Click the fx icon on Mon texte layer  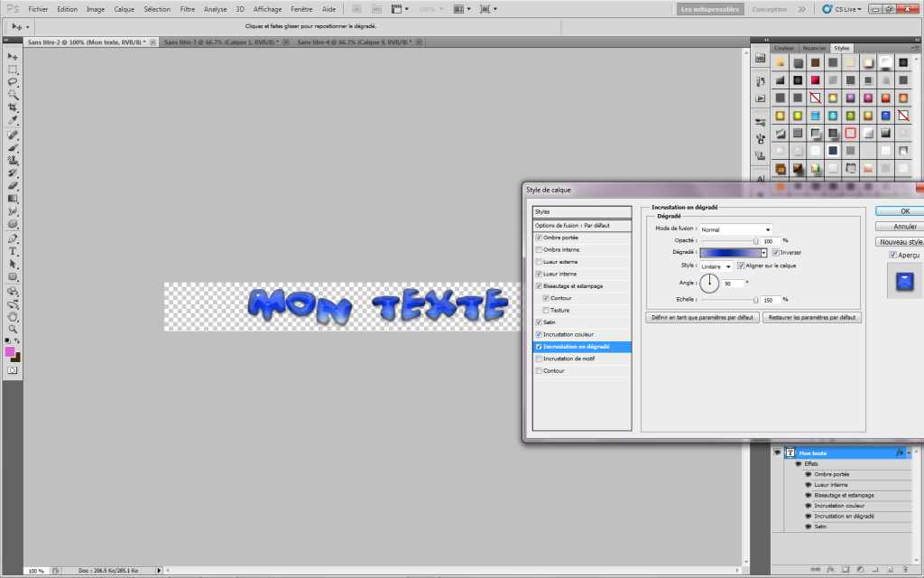[x=900, y=453]
